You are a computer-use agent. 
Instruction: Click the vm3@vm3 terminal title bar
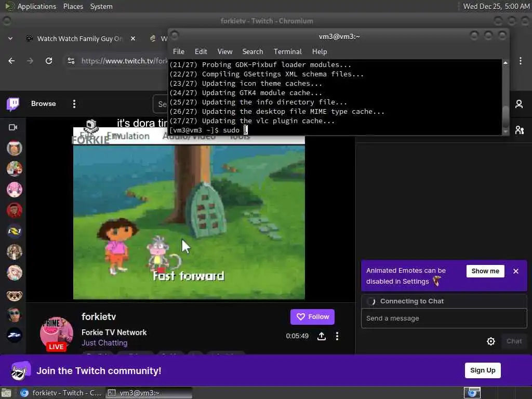(x=339, y=37)
